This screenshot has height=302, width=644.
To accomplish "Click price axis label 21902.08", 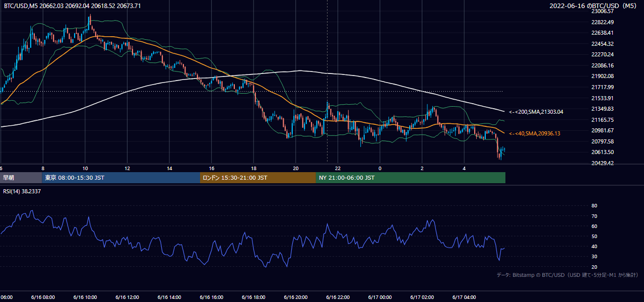I will (x=603, y=76).
